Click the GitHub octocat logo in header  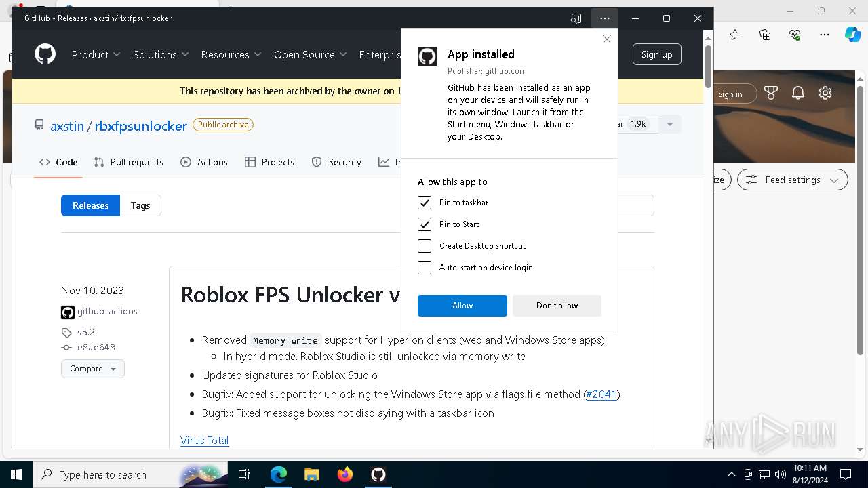(45, 54)
